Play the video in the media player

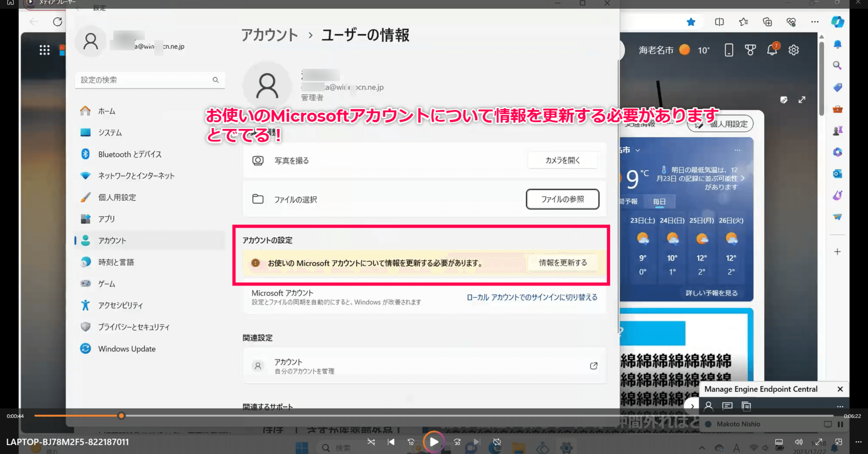434,442
